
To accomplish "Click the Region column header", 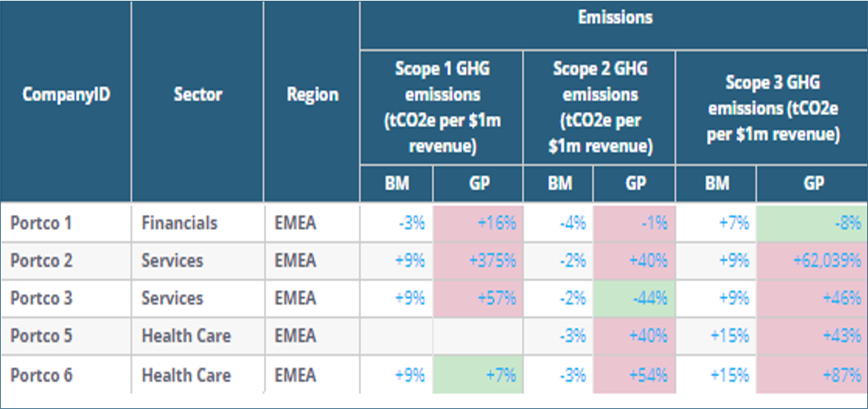I will 312,95.
